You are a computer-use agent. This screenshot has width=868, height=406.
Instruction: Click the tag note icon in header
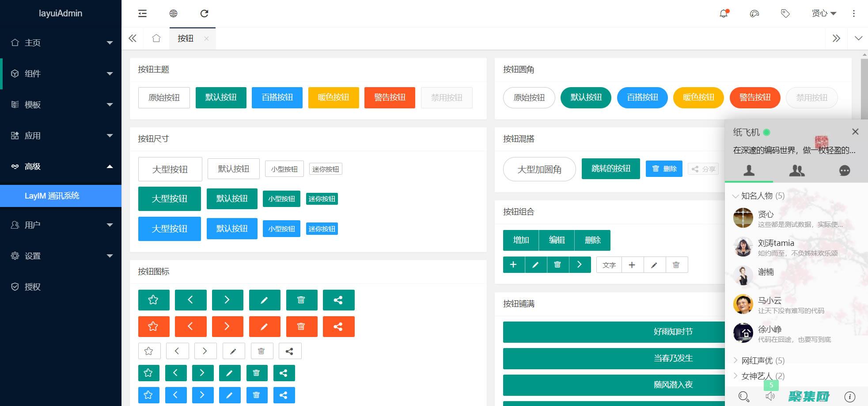[x=785, y=14]
